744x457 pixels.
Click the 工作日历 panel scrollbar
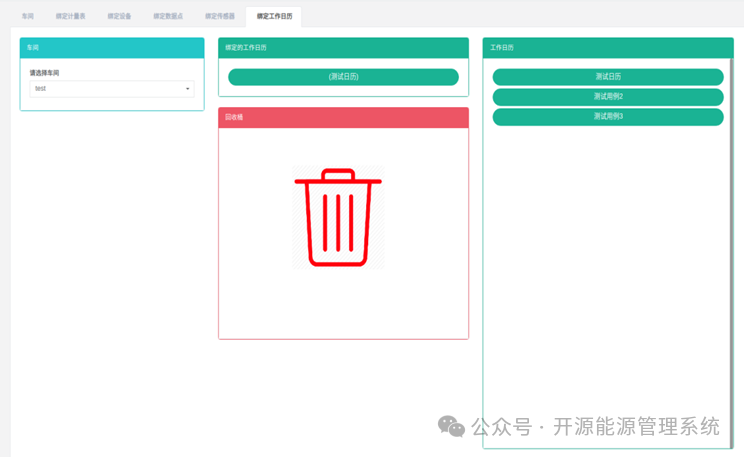(732, 252)
